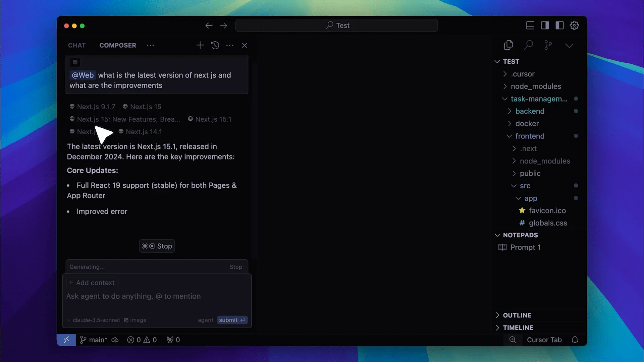This screenshot has height=362, width=644.
Task: Switch to the CHAT tab
Action: coord(77,45)
